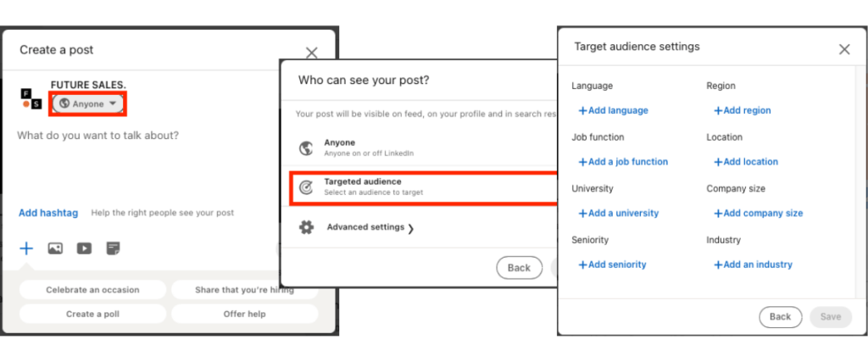Click the Create a poll button
The image size is (868, 362).
click(92, 314)
